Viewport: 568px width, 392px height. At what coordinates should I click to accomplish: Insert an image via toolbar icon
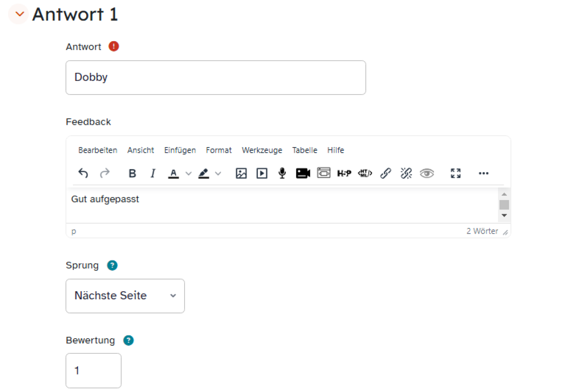click(241, 174)
